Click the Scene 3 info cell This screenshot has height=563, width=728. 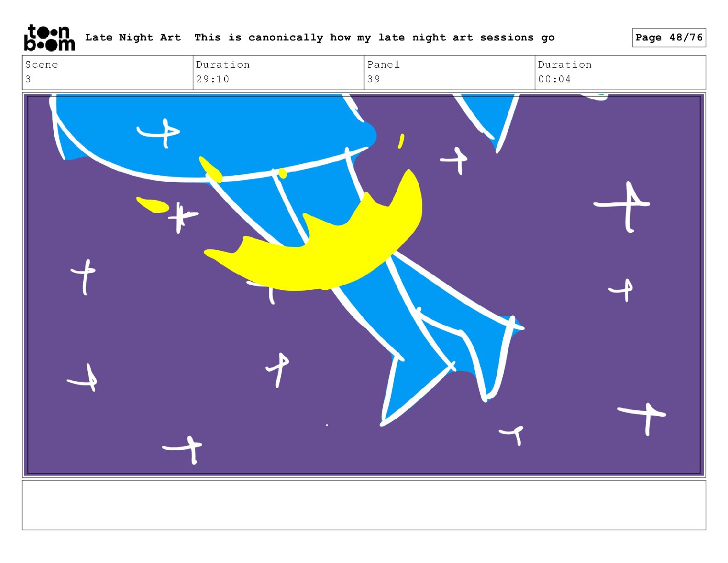108,72
